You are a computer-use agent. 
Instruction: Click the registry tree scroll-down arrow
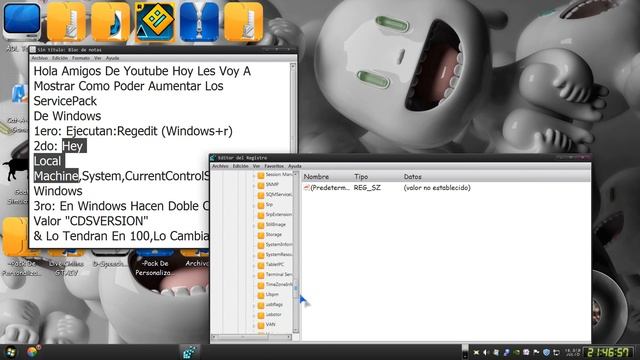tap(296, 330)
